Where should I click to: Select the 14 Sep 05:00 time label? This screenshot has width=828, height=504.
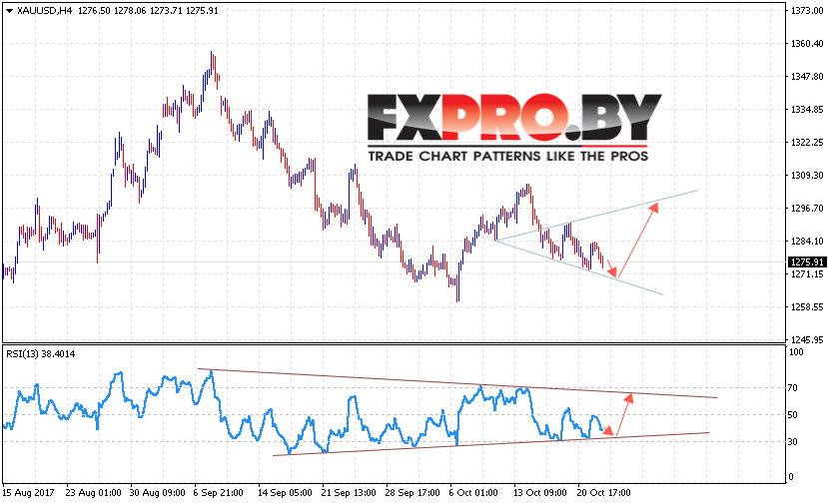[285, 492]
